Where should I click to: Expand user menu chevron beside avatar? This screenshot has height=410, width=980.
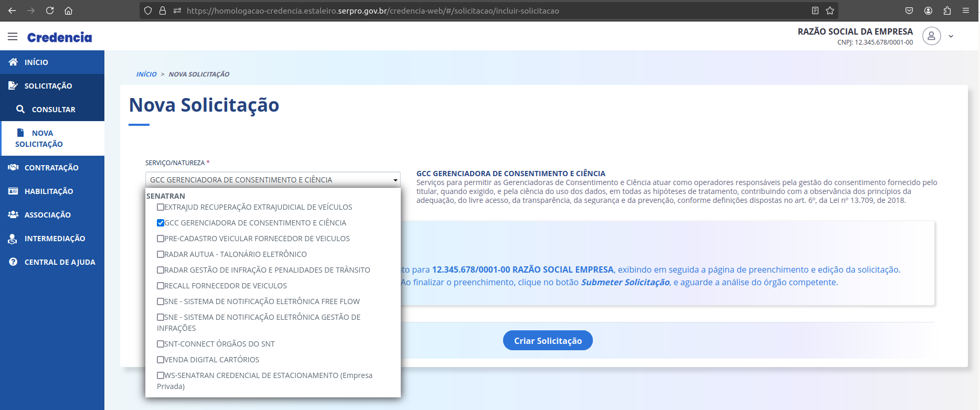951,36
